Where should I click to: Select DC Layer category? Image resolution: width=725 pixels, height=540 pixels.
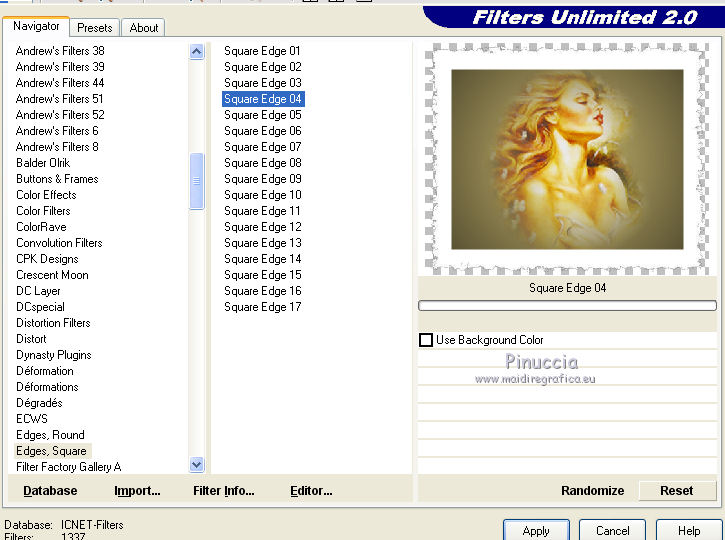coord(38,291)
